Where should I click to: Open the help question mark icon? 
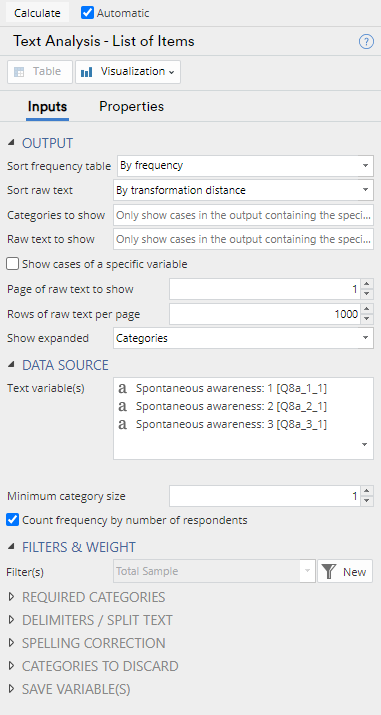click(366, 42)
